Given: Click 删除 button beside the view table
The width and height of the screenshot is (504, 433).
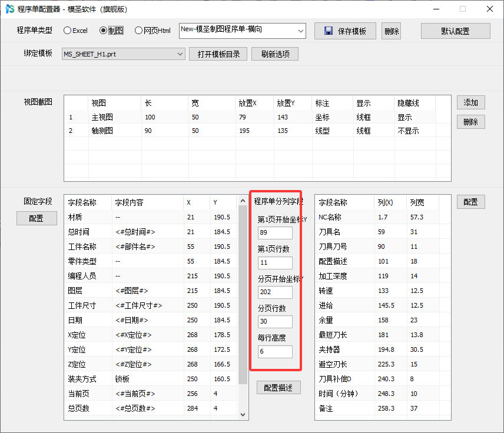Looking at the screenshot, I should (471, 122).
